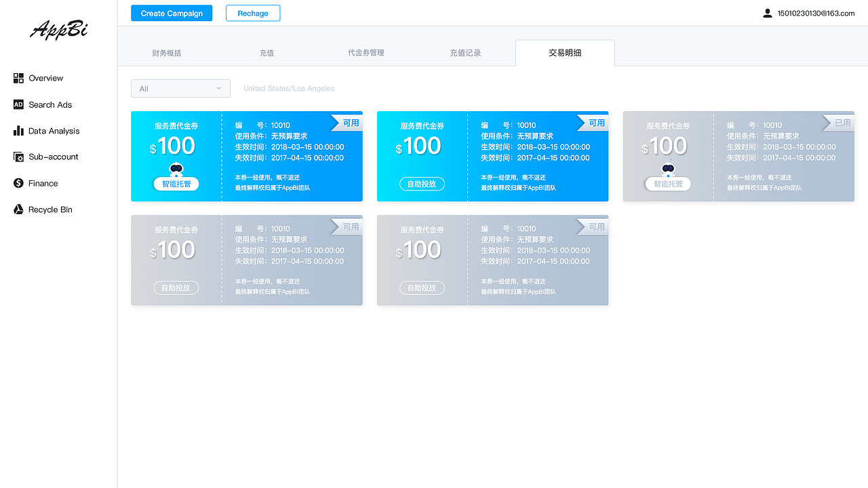Click the Sub-account sidebar icon

click(18, 157)
